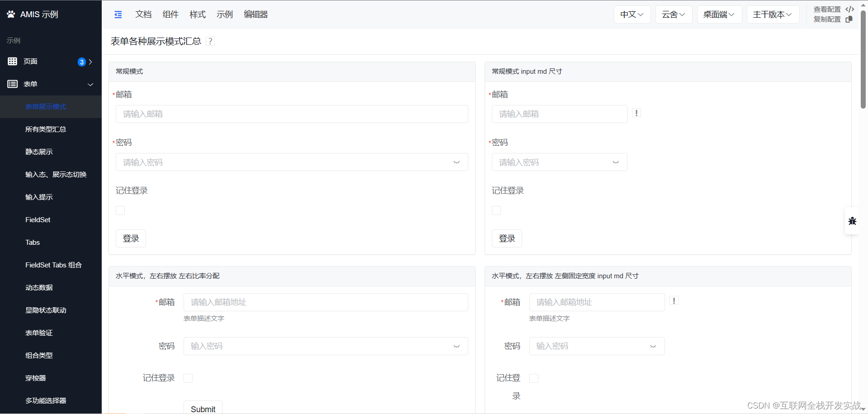Open the 主干版本 version dropdown
Screen dimensions: 868x414
click(773, 14)
